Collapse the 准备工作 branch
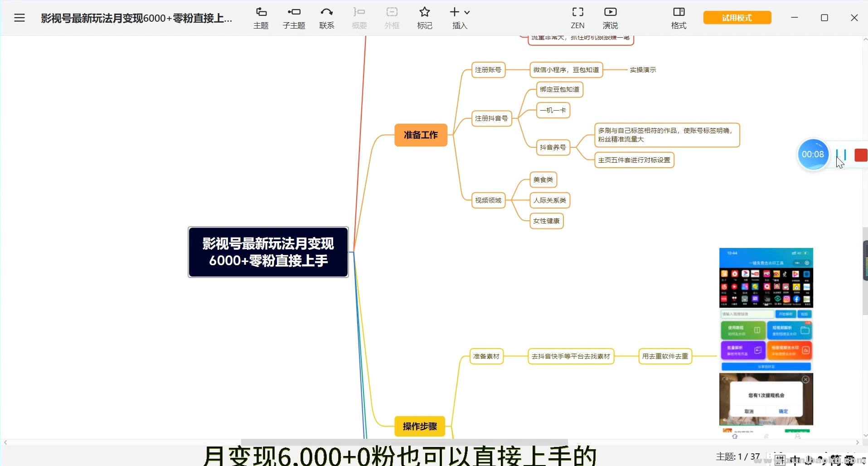The image size is (868, 466). pyautogui.click(x=420, y=135)
